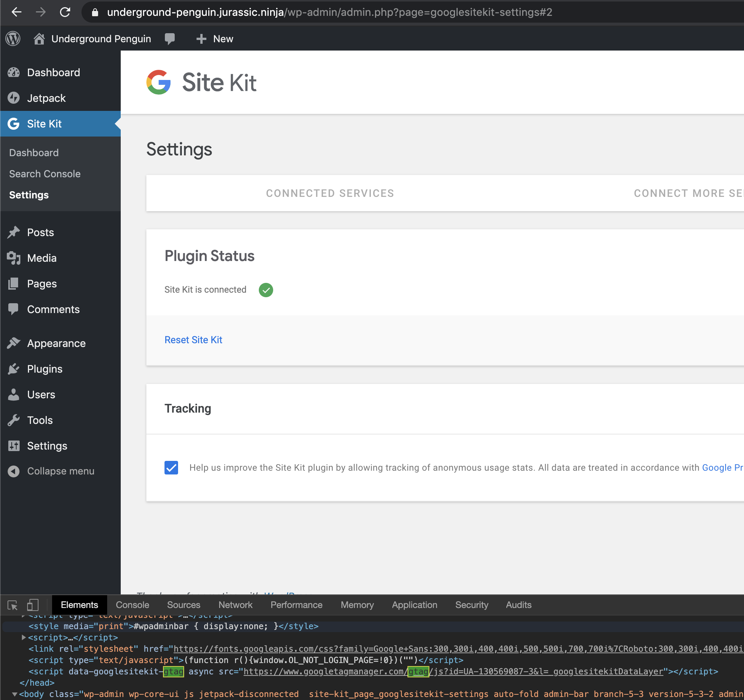The height and width of the screenshot is (700, 744).
Task: Click the plus icon next to New
Action: tap(201, 39)
